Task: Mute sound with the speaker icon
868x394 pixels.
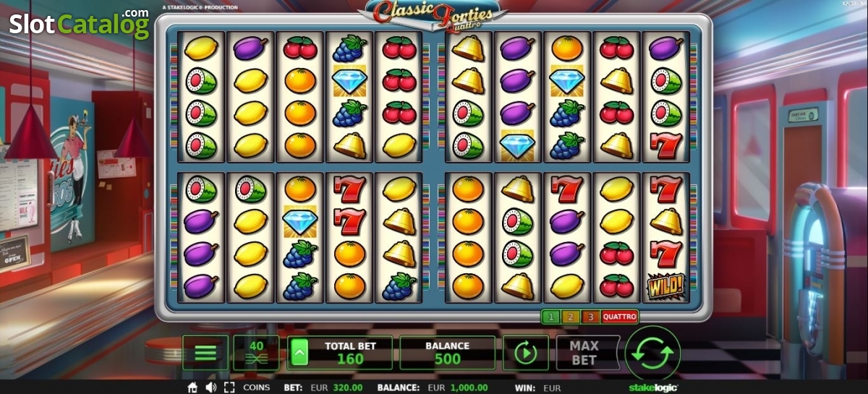Action: pyautogui.click(x=211, y=387)
